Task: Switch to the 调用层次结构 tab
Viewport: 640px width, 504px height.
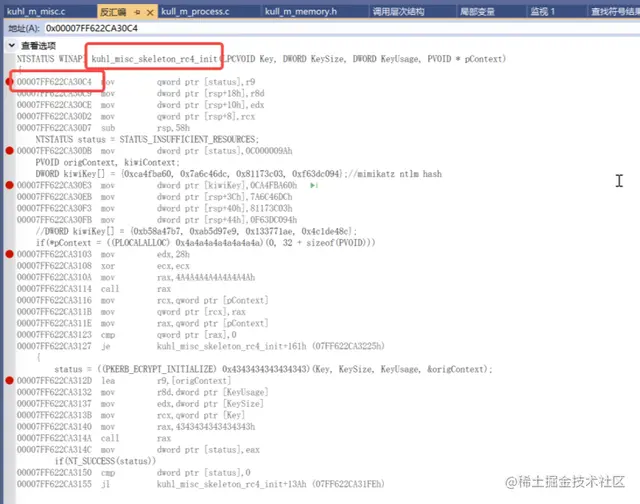Action: (x=398, y=11)
